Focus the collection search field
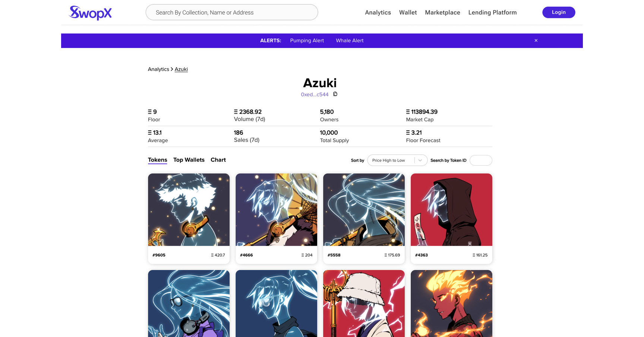 pos(232,12)
